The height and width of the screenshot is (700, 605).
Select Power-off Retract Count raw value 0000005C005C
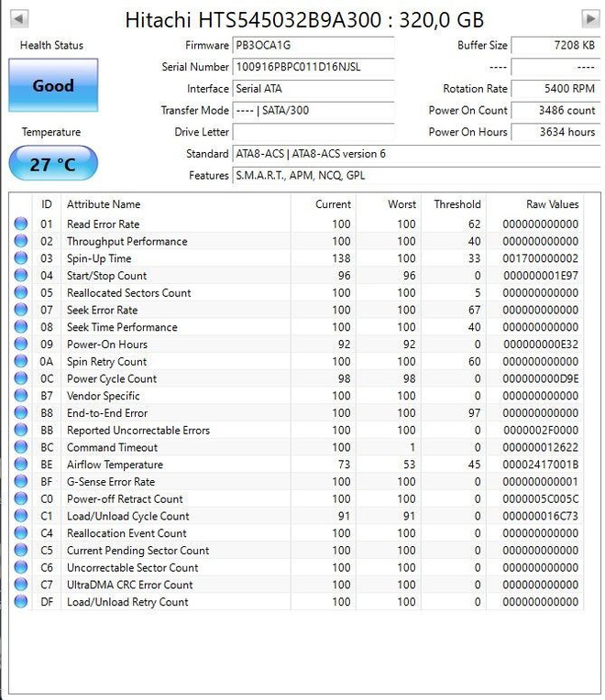coord(540,499)
